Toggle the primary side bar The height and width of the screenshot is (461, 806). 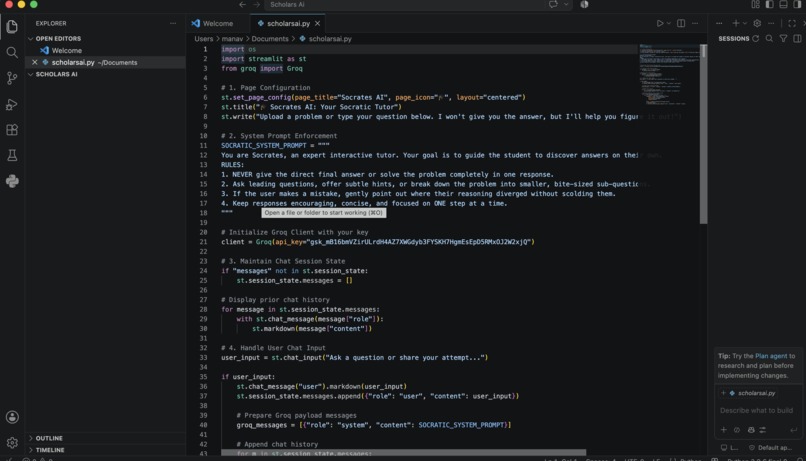[x=769, y=4]
